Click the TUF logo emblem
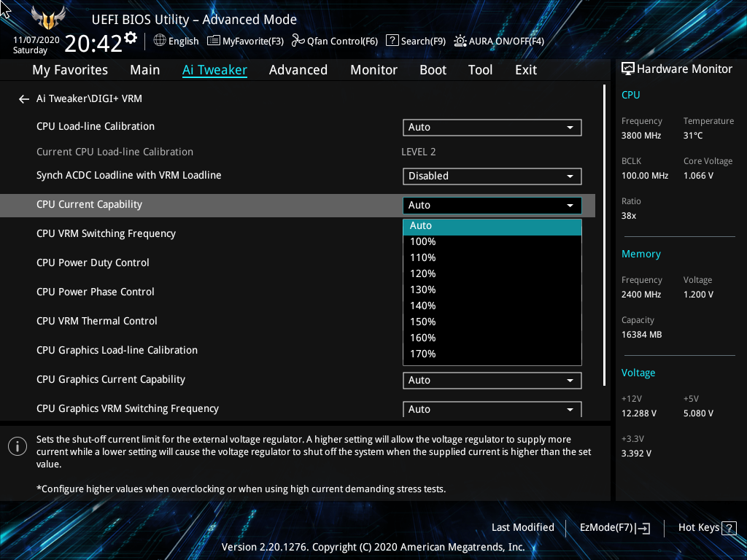The height and width of the screenshot is (560, 747). pos(48,18)
